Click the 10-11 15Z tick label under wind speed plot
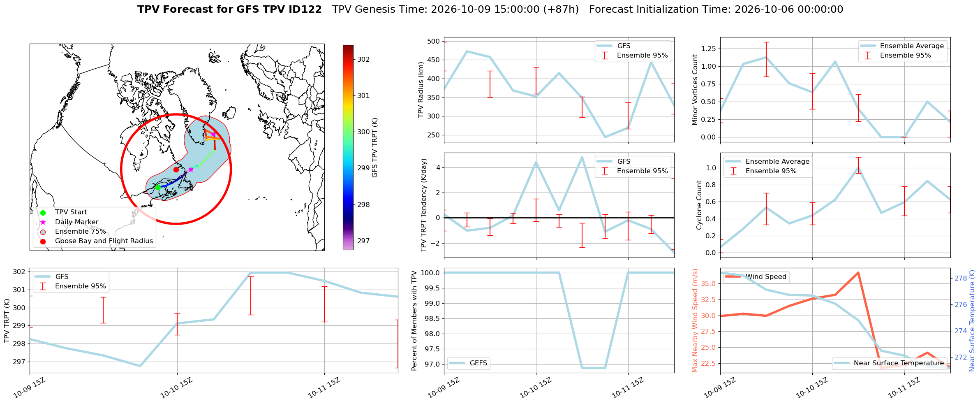 [904, 388]
